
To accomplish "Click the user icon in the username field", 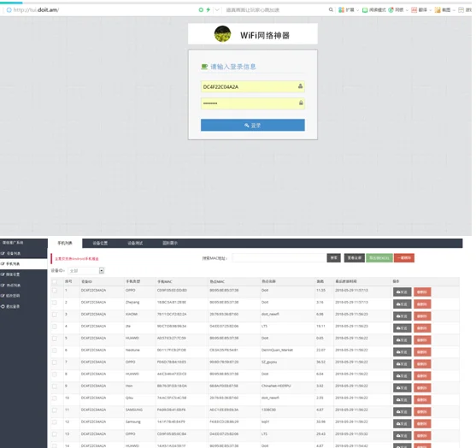I will pos(300,86).
